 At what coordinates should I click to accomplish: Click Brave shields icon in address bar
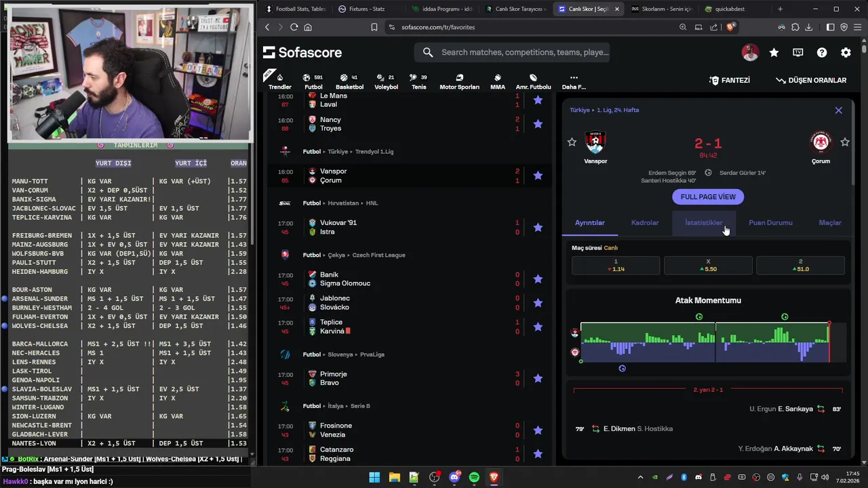(730, 27)
